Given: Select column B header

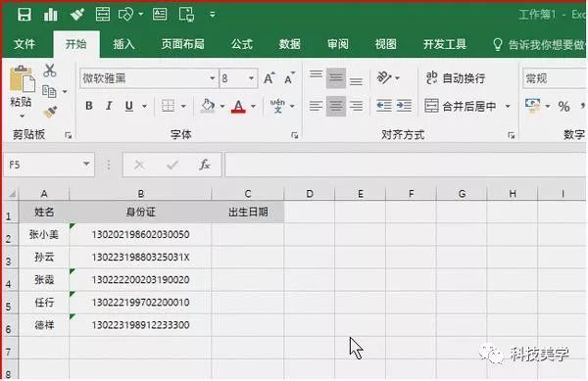Looking at the screenshot, I should coord(140,194).
